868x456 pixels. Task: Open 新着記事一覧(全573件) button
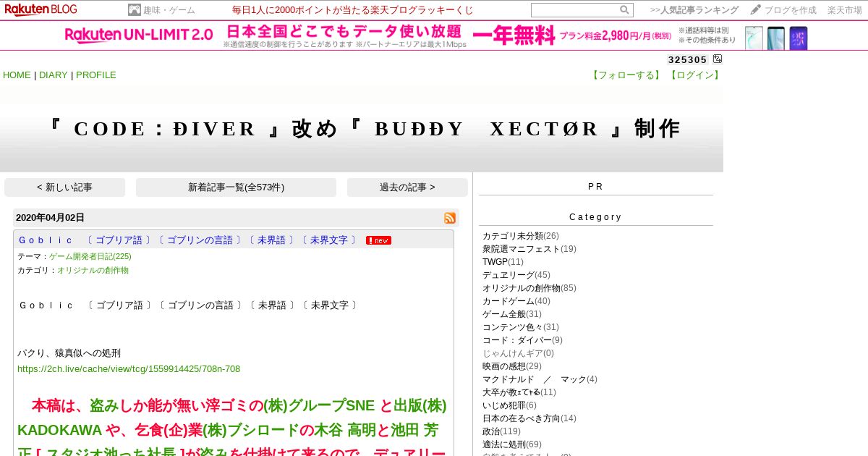tap(236, 187)
